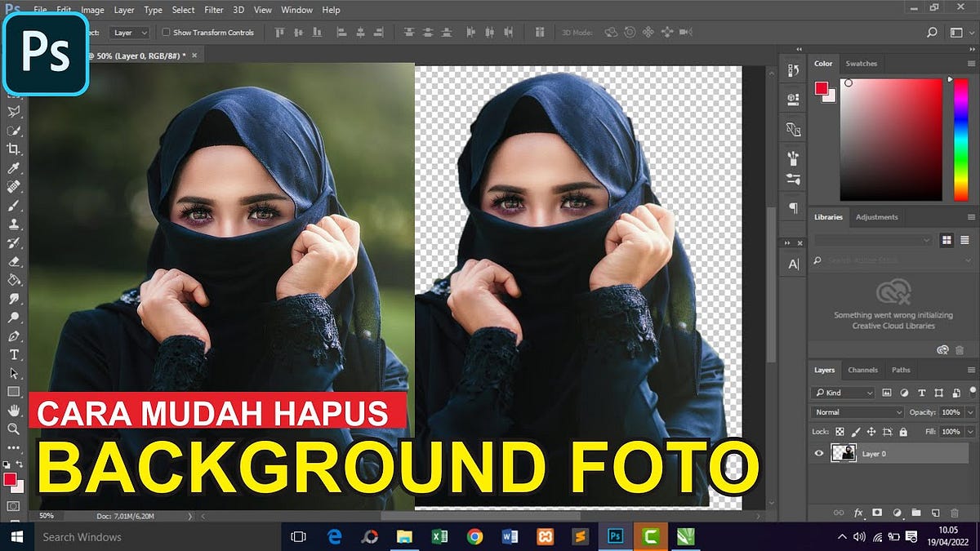The height and width of the screenshot is (551, 980).
Task: Toggle lock image pixels brush icon
Action: (855, 431)
